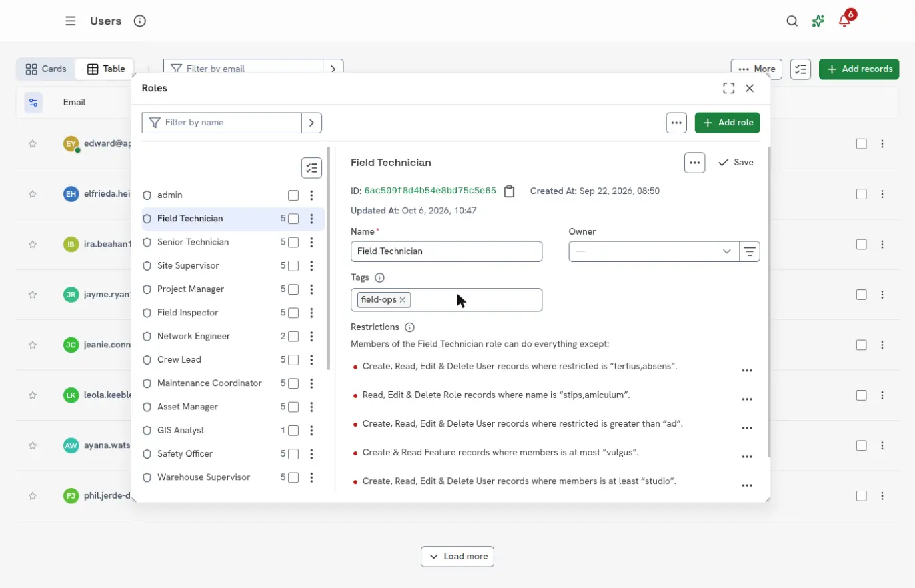Open options for the Role records restriction
Image resolution: width=915 pixels, height=588 pixels.
747,399
